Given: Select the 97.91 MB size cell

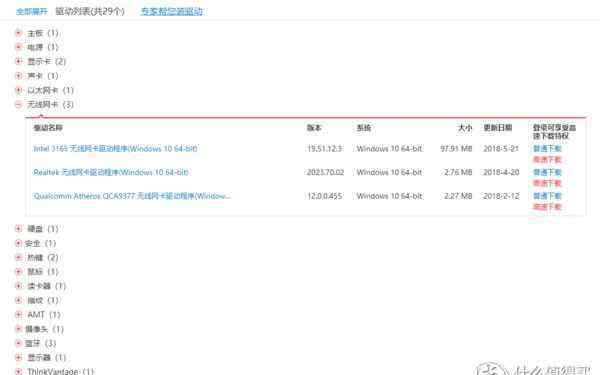Looking at the screenshot, I should 456,148.
